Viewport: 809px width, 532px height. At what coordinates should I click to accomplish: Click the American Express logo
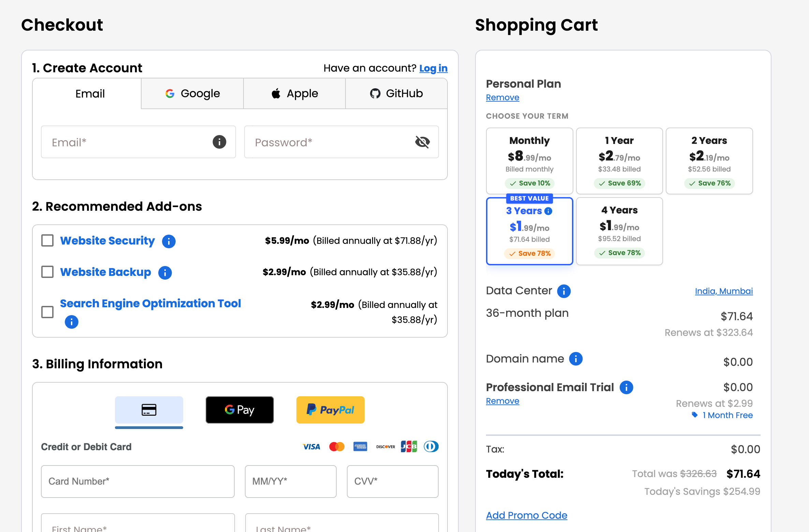[x=360, y=446]
